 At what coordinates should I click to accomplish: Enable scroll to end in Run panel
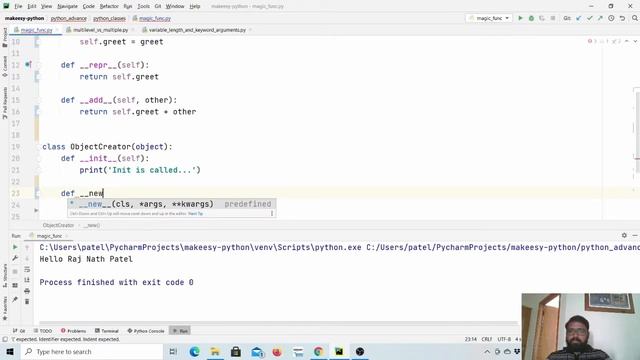(x=27, y=280)
